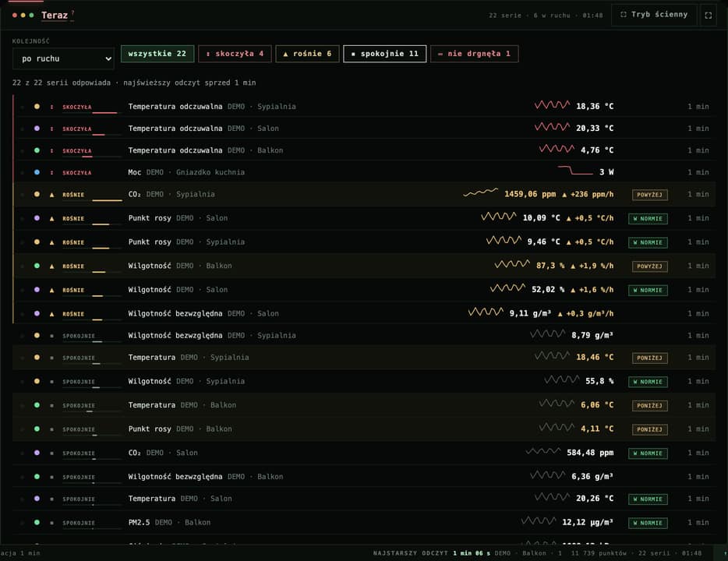Screen dimensions: 728x561
Task: Click the sparkline of Moc Gniazdko kuchnia
Action: pos(575,171)
